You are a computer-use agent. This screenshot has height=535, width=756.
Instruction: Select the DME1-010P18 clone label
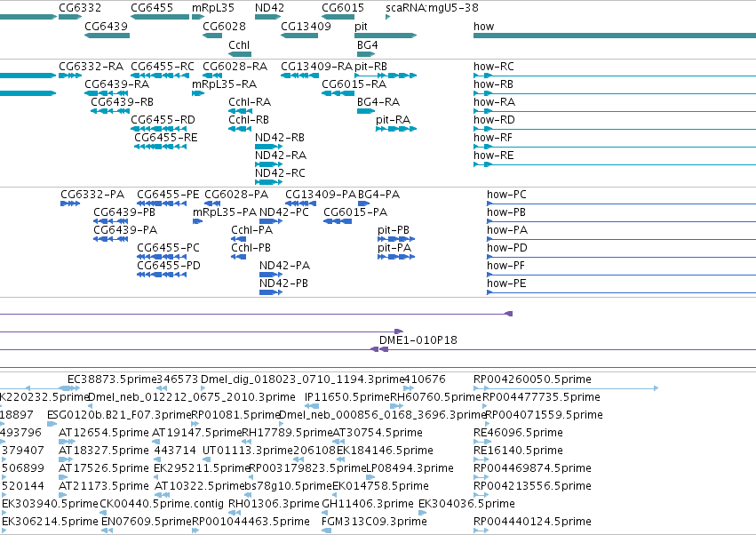coord(418,340)
